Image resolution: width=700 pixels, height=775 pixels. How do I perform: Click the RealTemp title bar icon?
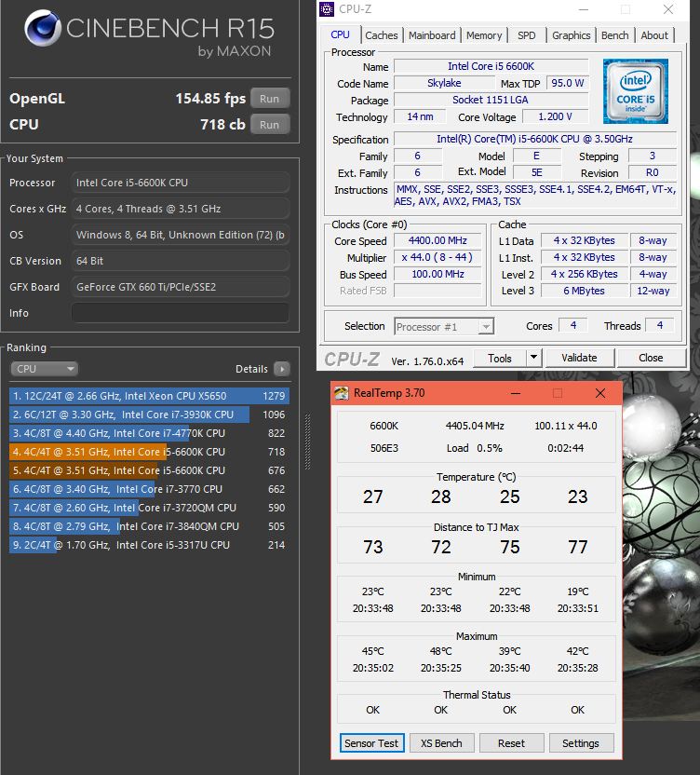tap(342, 393)
